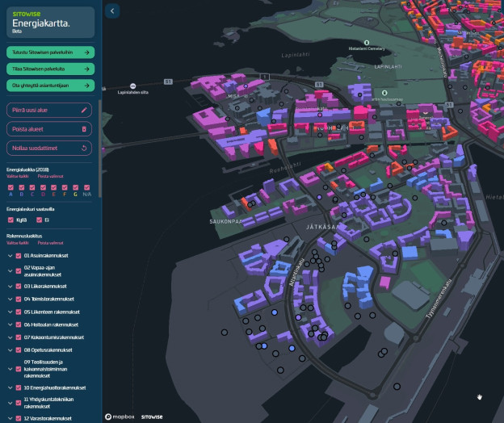
Task: Expand 07 Kokoontumisrakennukset category
Action: [x=10, y=337]
